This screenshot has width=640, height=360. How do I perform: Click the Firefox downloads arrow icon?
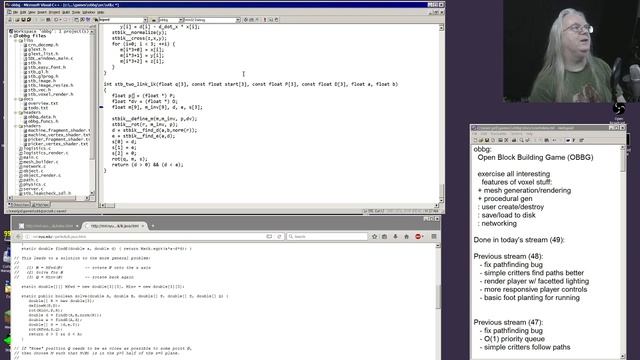pos(395,236)
